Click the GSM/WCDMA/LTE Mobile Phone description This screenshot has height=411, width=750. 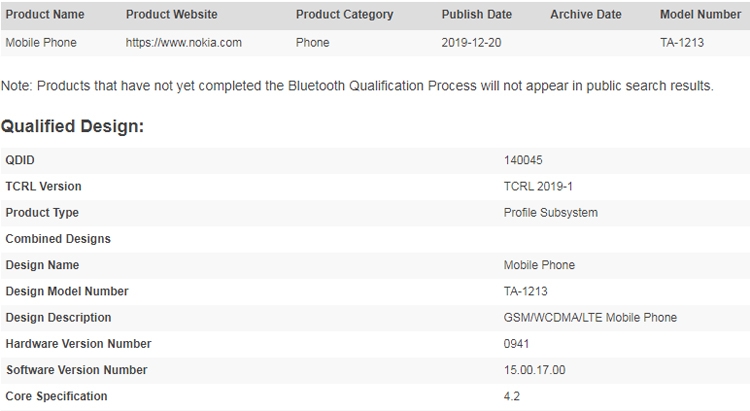[x=590, y=318]
